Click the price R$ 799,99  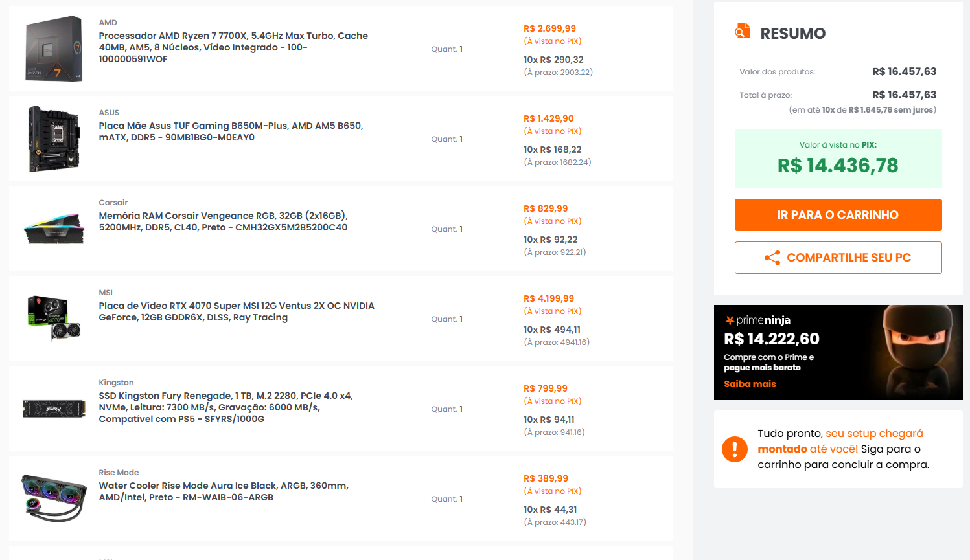[546, 388]
